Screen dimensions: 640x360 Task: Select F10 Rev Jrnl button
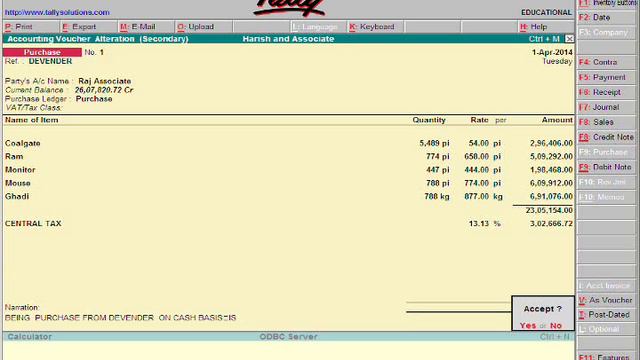point(606,182)
